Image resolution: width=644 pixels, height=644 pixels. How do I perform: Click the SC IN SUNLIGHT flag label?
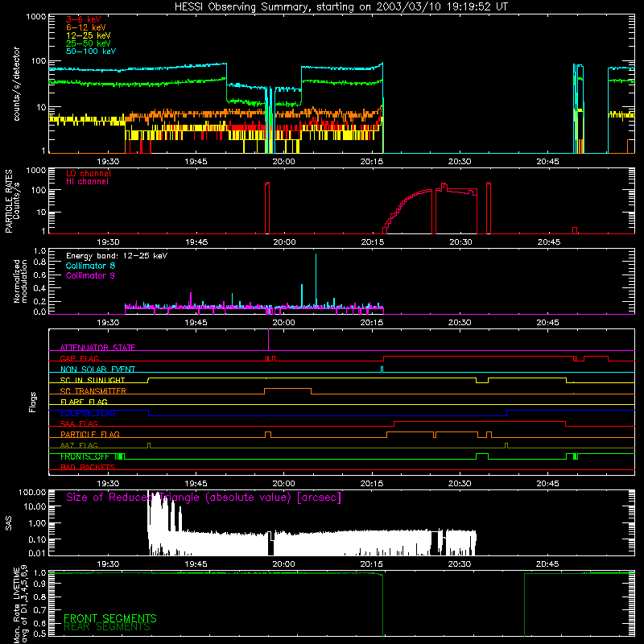click(93, 380)
